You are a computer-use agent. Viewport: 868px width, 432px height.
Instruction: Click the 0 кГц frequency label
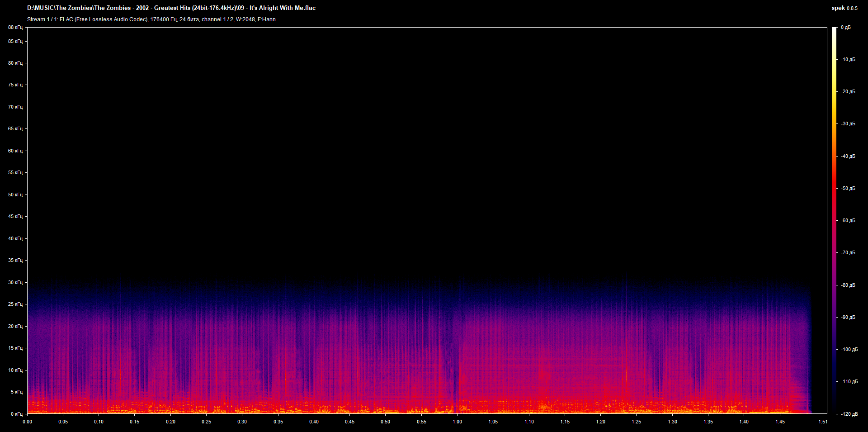[x=17, y=414]
